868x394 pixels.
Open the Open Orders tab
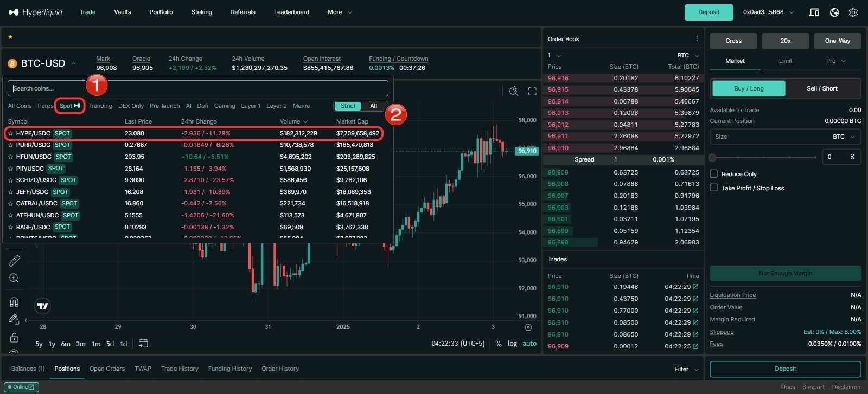coord(107,369)
